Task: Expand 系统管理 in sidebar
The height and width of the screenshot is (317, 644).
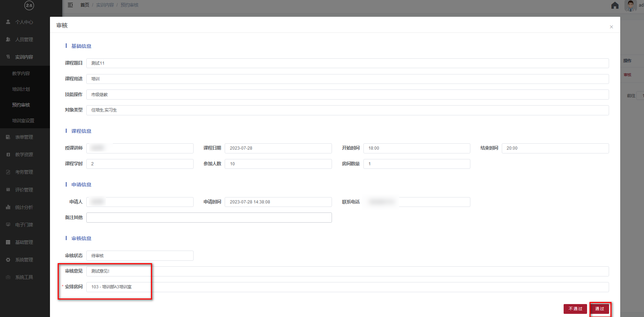Action: click(x=25, y=260)
